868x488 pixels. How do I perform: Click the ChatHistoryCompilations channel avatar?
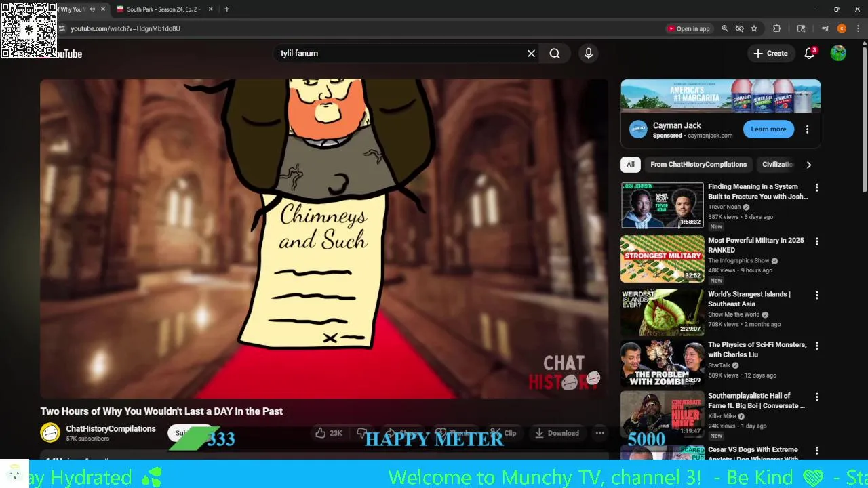(50, 432)
